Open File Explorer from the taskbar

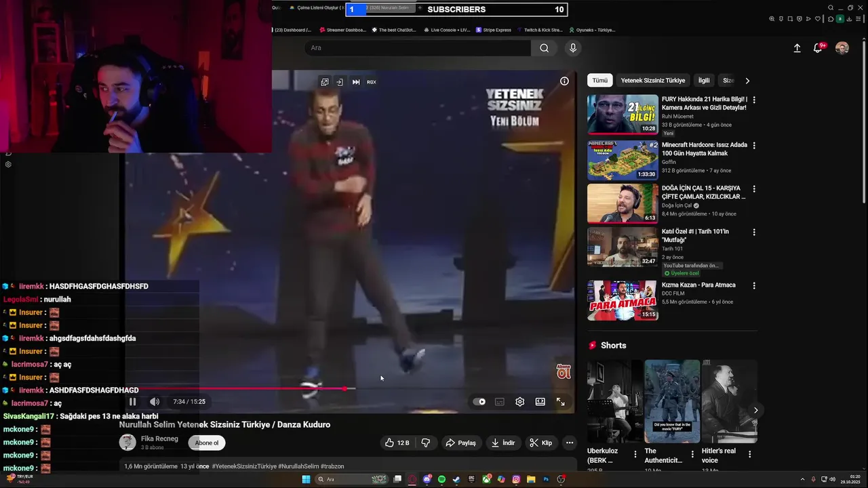[531, 479]
